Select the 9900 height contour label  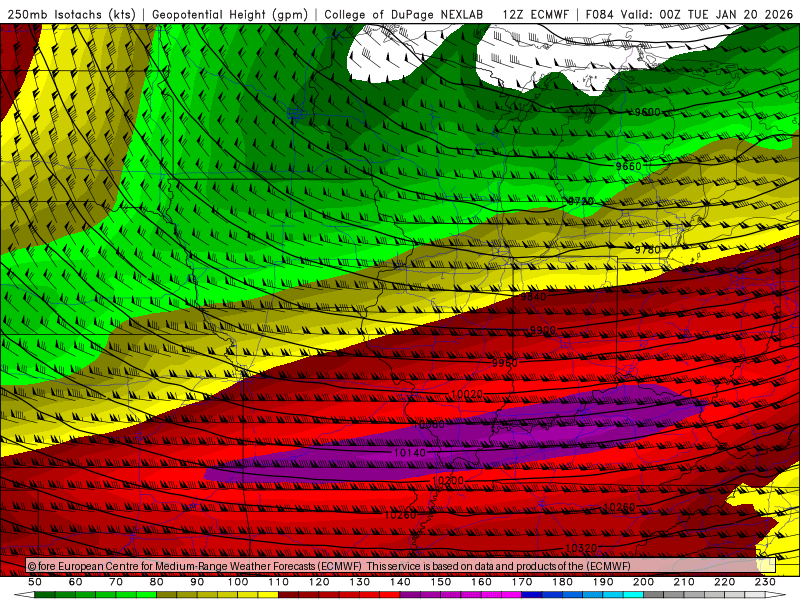click(x=542, y=330)
